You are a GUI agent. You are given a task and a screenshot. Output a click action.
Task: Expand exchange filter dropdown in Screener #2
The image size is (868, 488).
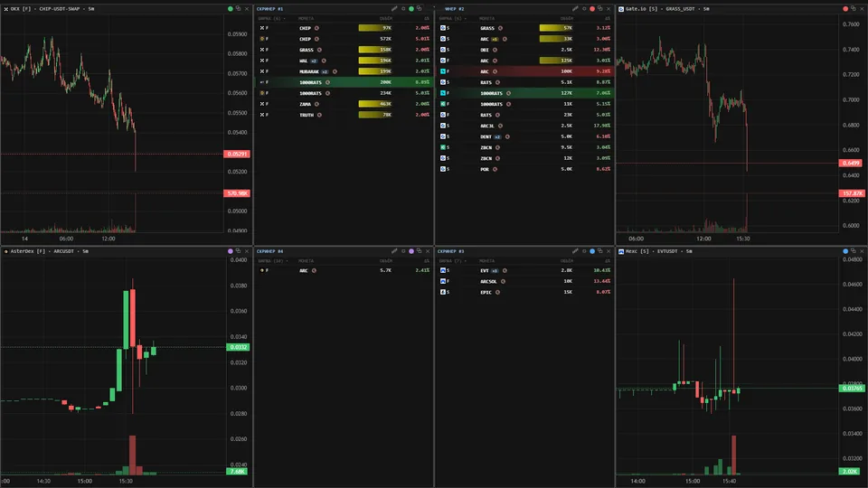pos(453,18)
